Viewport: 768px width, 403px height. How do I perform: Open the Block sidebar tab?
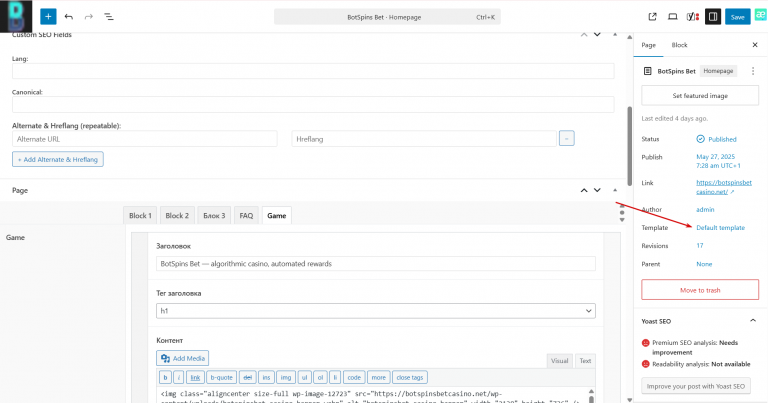click(679, 45)
